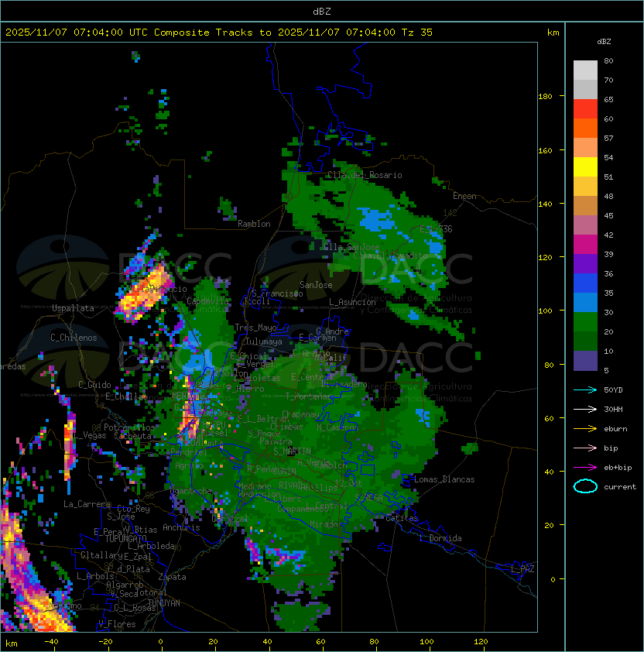
Task: Click the C_Guido map label
Action: tap(94, 385)
